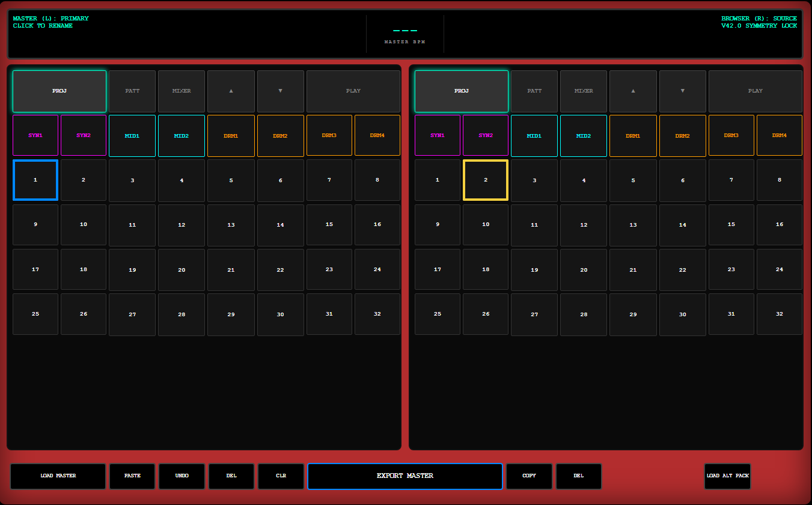
Task: Open the PROJ tab in Browser panel
Action: (x=462, y=91)
